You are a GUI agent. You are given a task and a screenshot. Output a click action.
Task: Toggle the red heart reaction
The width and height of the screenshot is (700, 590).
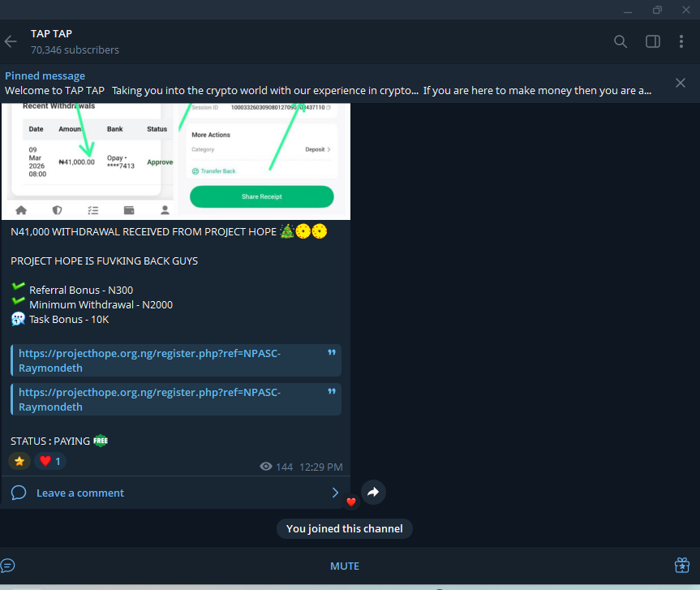coord(50,461)
